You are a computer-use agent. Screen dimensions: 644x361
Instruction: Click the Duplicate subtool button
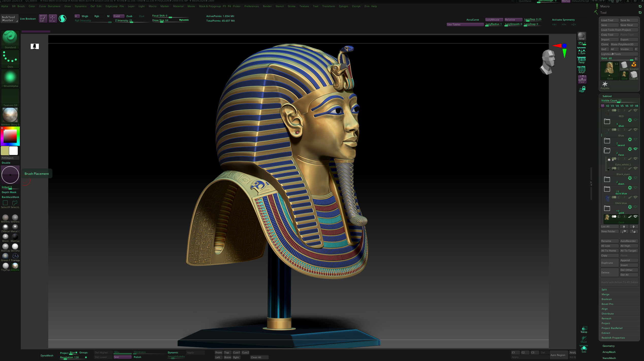pyautogui.click(x=609, y=263)
